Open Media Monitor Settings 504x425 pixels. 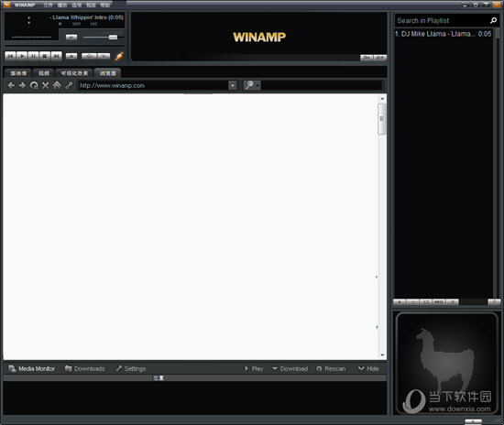pos(131,369)
